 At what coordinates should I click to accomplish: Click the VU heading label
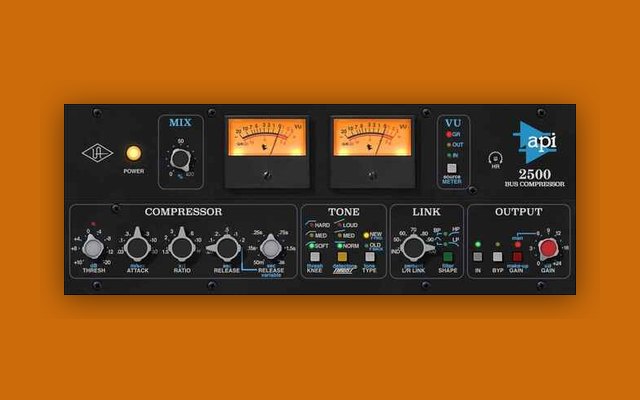tap(453, 123)
